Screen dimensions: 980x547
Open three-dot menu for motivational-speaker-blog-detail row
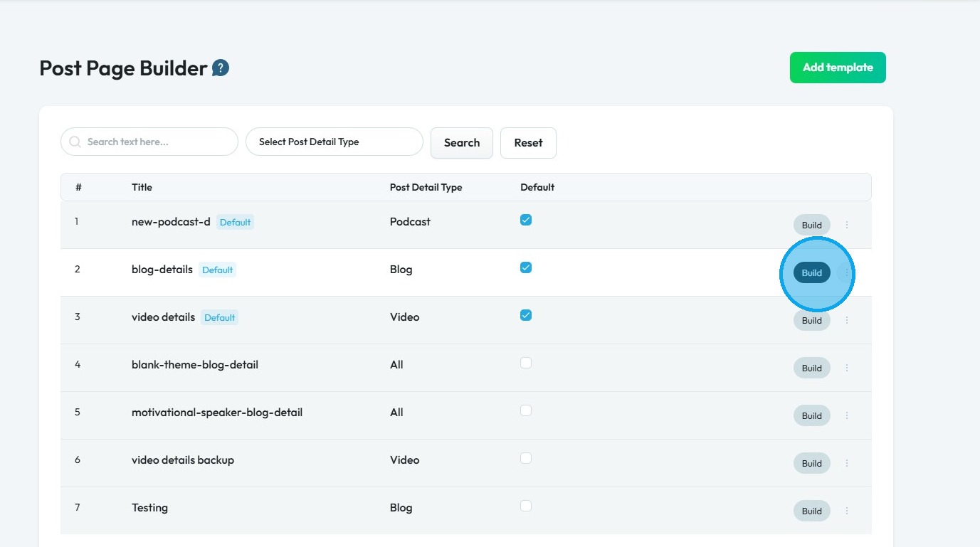tap(847, 415)
